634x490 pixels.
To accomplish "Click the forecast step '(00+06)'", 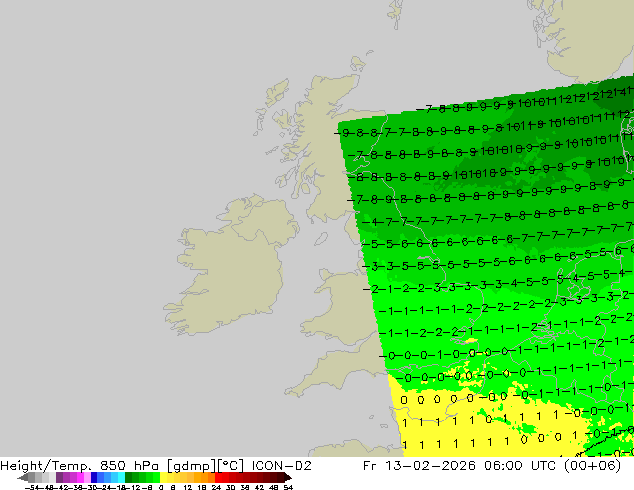I will [x=592, y=466].
